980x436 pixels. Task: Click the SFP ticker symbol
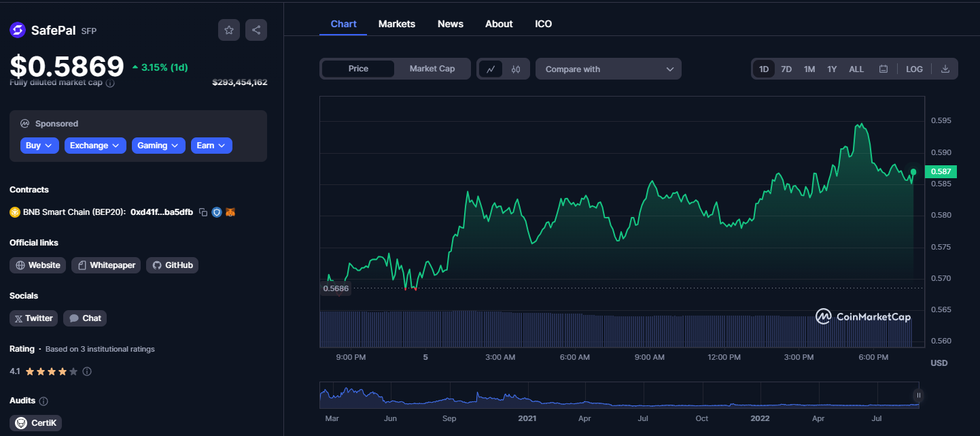point(89,31)
